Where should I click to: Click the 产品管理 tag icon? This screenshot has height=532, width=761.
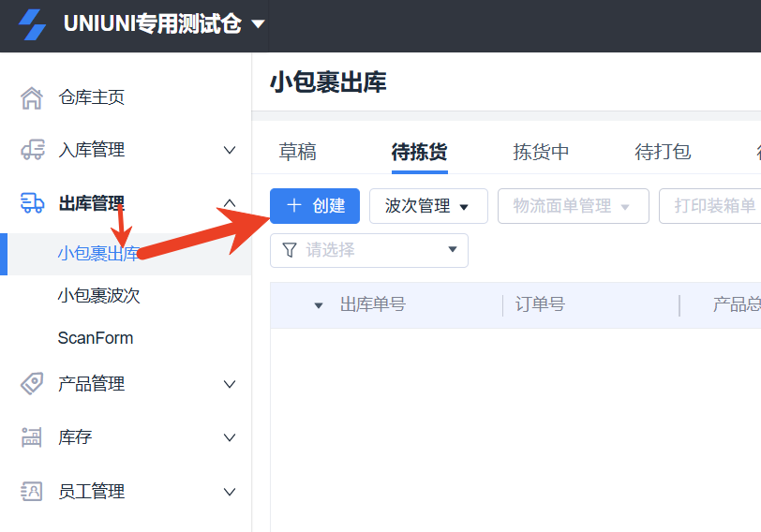32,384
